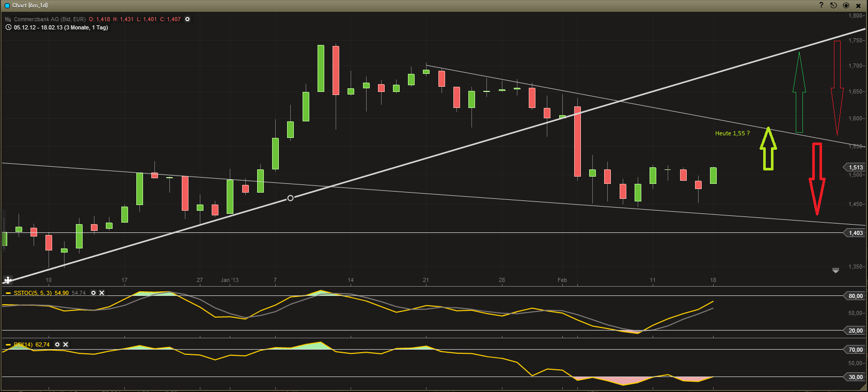Click the RSI(14) indicator label
The height and width of the screenshot is (392, 868).
click(23, 344)
